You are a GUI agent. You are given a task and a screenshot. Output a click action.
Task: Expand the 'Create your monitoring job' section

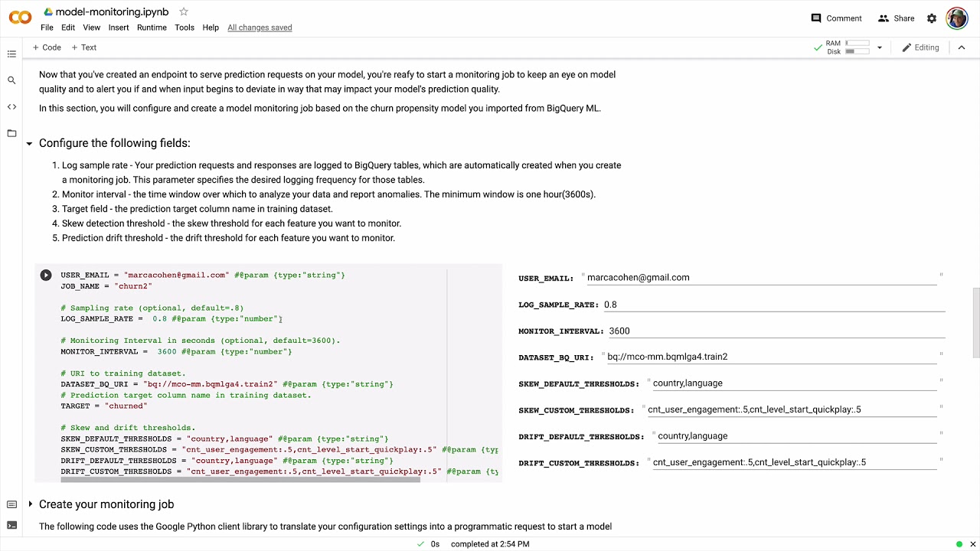point(30,504)
